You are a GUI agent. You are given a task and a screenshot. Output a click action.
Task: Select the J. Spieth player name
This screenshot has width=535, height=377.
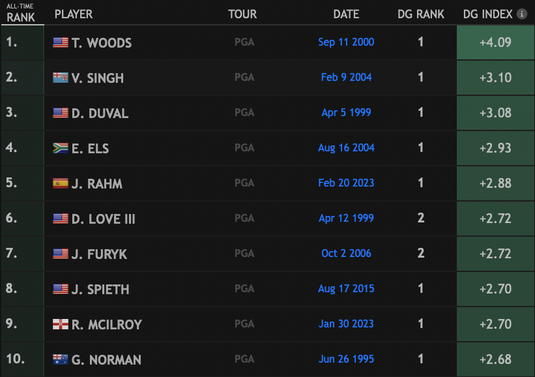100,289
